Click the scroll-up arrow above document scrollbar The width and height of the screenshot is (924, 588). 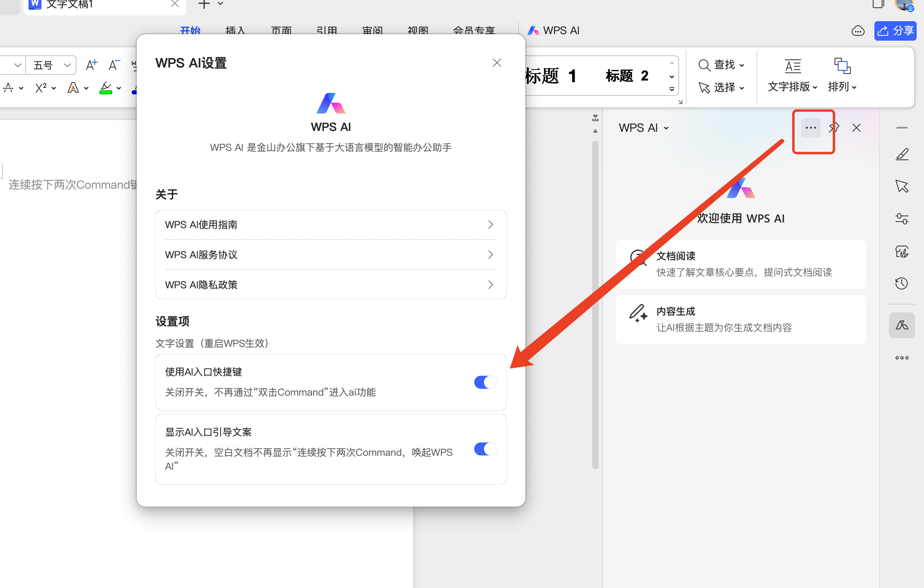tap(595, 131)
